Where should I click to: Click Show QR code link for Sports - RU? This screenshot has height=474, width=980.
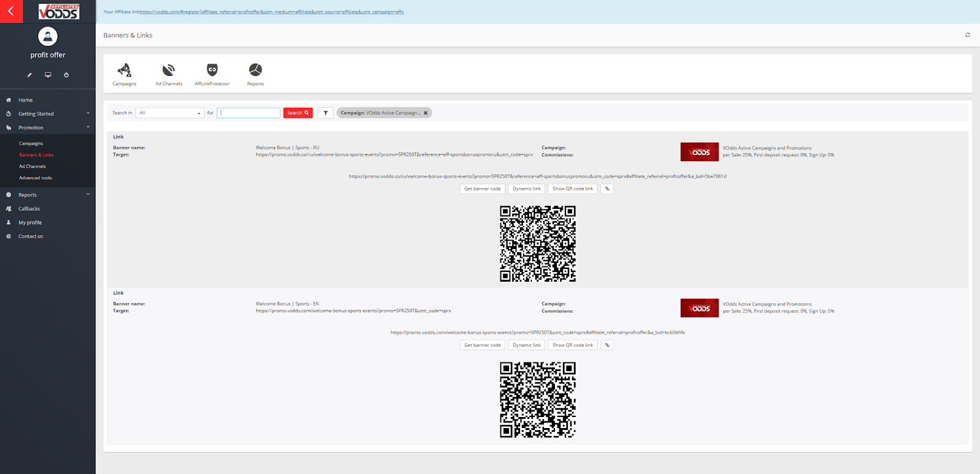(x=573, y=189)
